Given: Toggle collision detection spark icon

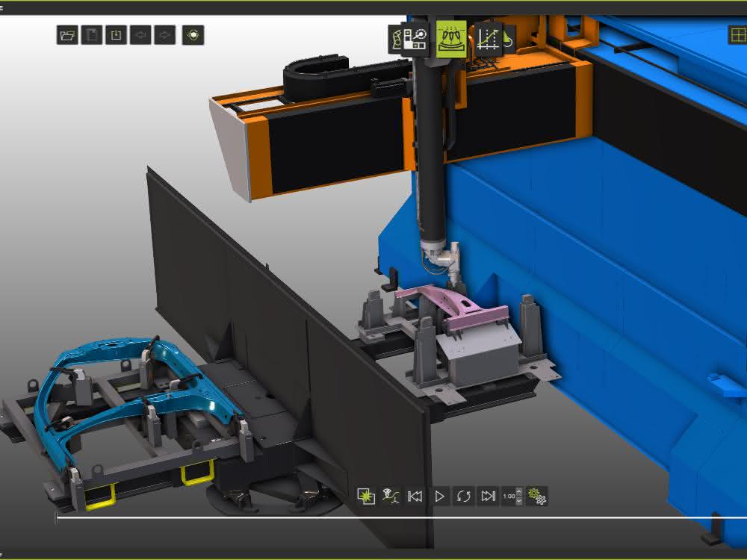Looking at the screenshot, I should 366,497.
